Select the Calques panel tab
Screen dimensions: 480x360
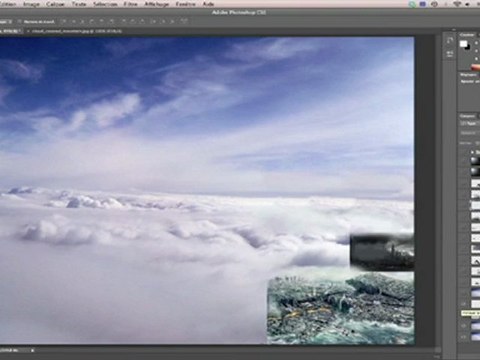[467, 116]
